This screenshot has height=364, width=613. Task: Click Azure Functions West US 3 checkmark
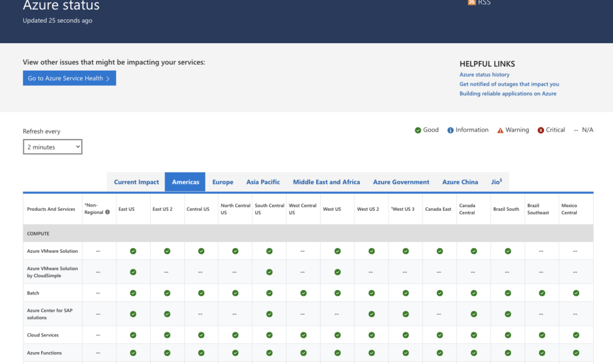click(406, 353)
